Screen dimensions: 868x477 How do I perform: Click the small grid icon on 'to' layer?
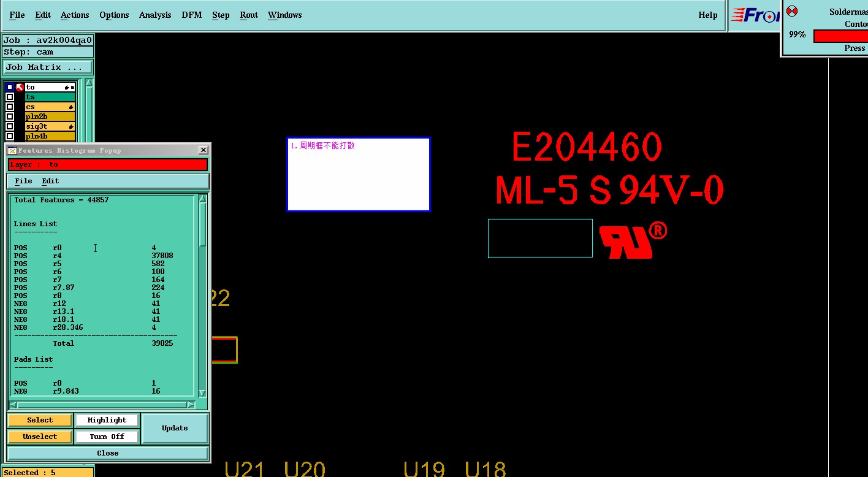[x=72, y=88]
